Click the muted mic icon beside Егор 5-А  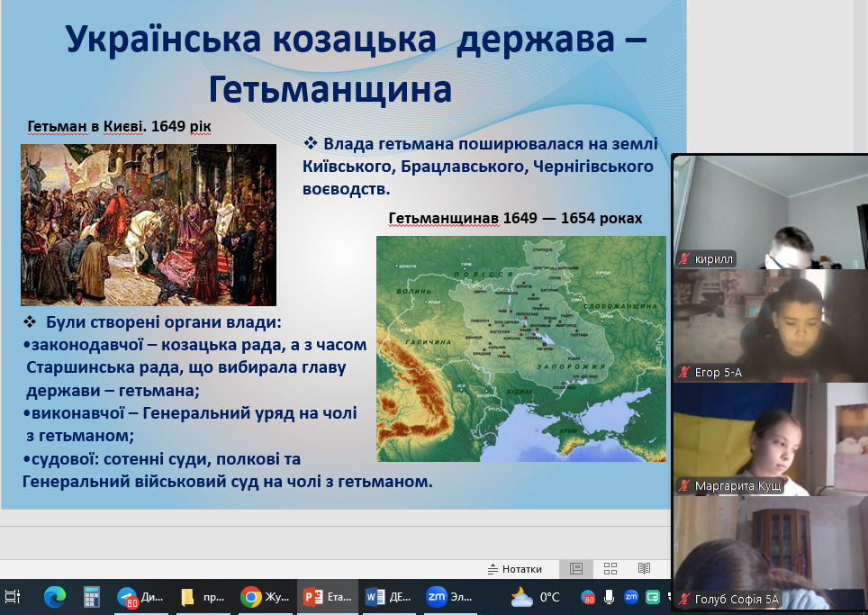coord(685,372)
